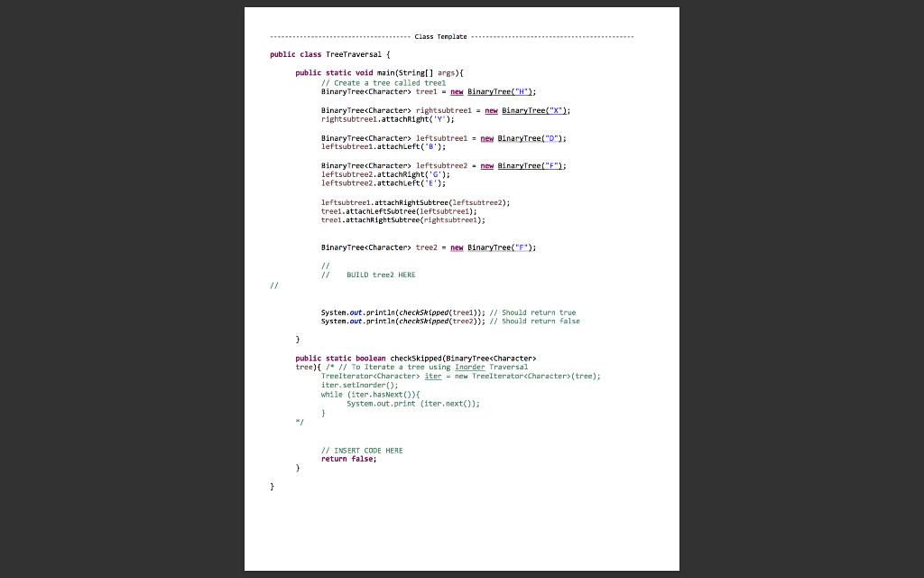924x578 pixels.
Task: Click the // Create a tree called tree1 comment
Action: (x=383, y=82)
